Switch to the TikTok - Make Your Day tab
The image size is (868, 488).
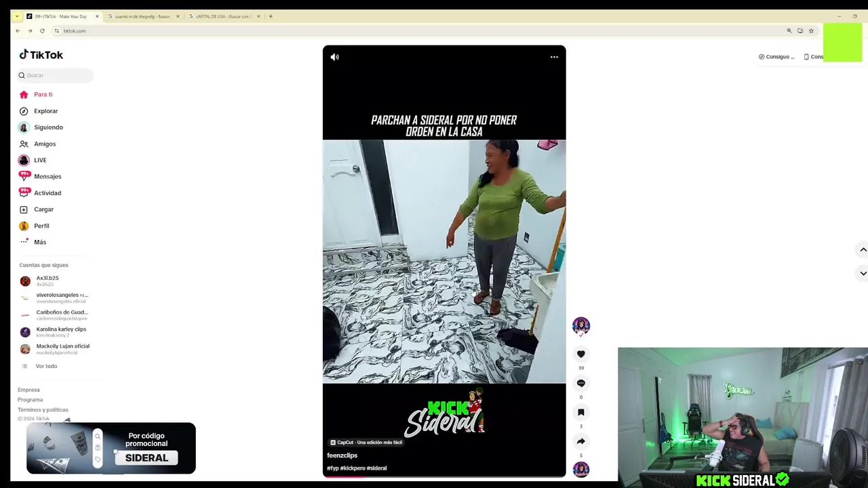(x=60, y=16)
